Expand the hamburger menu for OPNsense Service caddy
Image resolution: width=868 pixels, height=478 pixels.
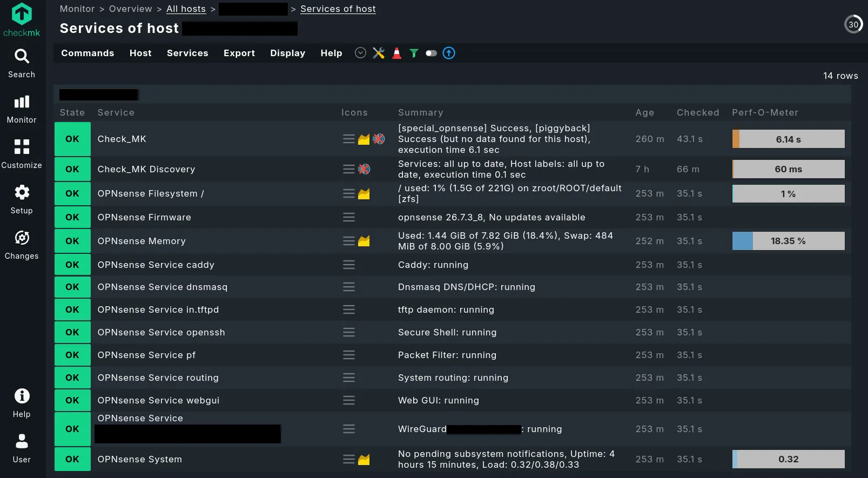coord(349,265)
